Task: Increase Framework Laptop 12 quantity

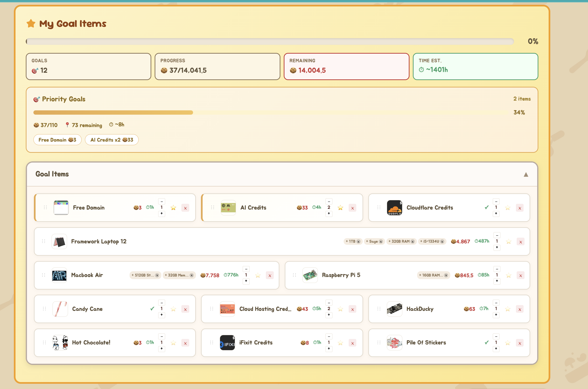Action: (497, 247)
